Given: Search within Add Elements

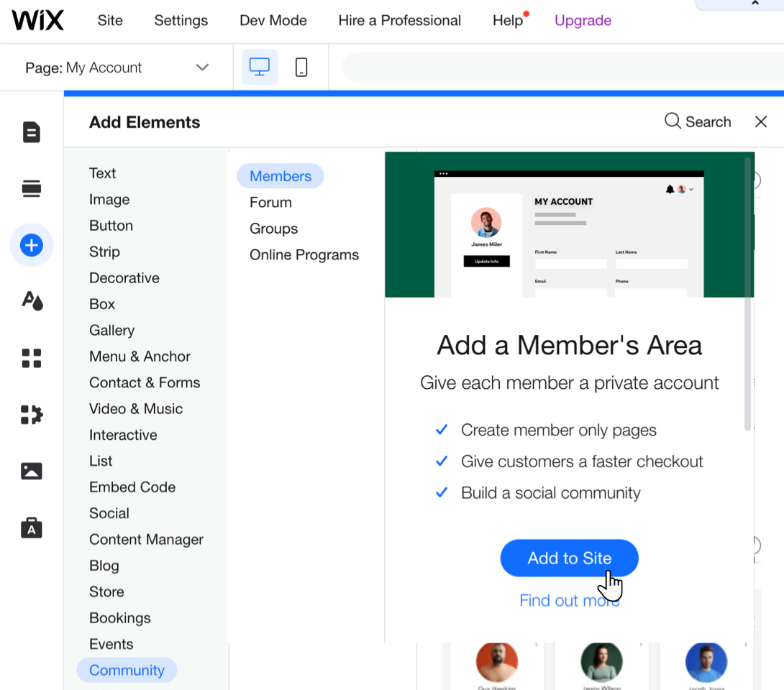Looking at the screenshot, I should coord(697,121).
